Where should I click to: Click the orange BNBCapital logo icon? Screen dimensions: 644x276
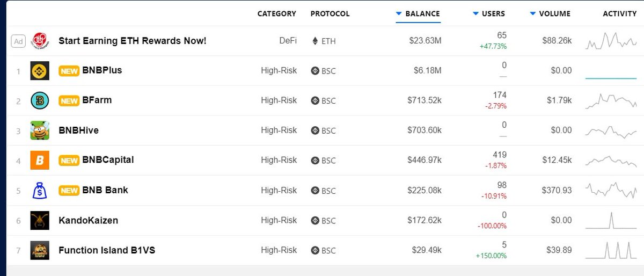(x=40, y=160)
